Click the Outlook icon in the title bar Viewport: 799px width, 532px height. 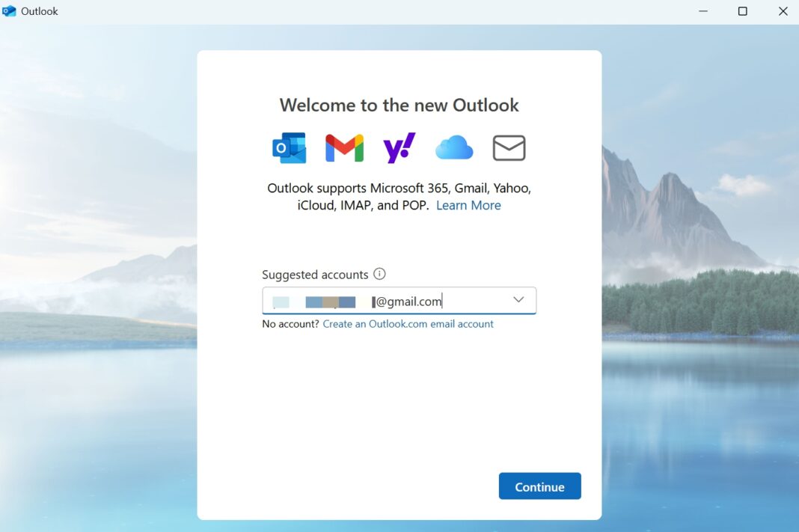[x=10, y=10]
